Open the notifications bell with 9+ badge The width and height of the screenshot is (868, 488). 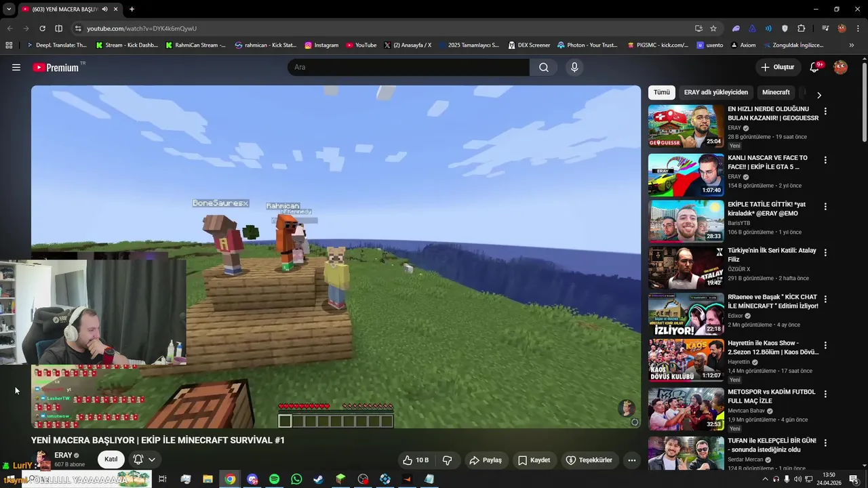(x=815, y=67)
